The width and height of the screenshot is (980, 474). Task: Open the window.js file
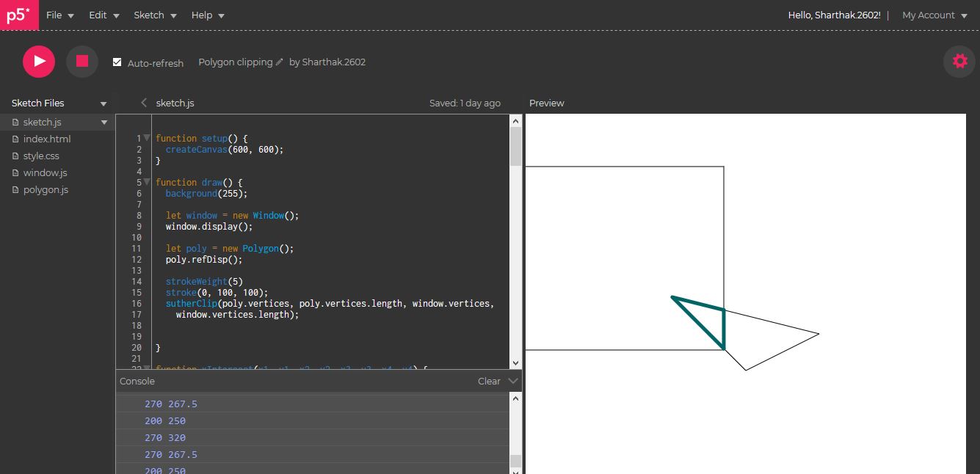[44, 172]
